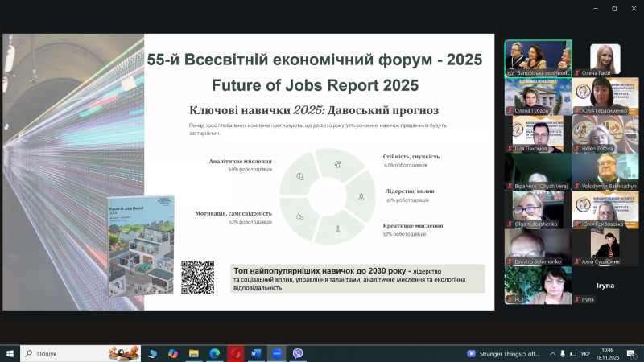Open File Explorer from the taskbar
This screenshot has height=362, width=644.
194,353
